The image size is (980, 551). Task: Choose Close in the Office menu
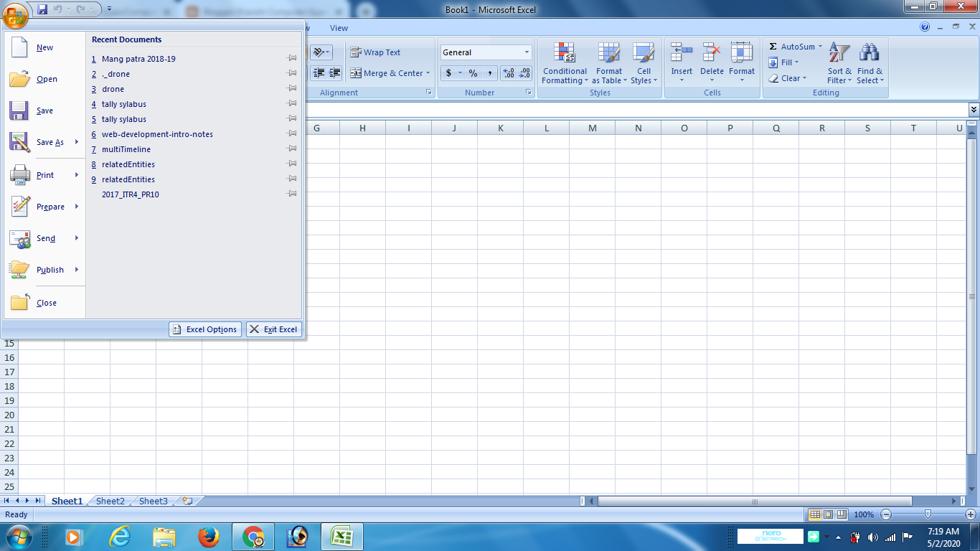coord(44,303)
